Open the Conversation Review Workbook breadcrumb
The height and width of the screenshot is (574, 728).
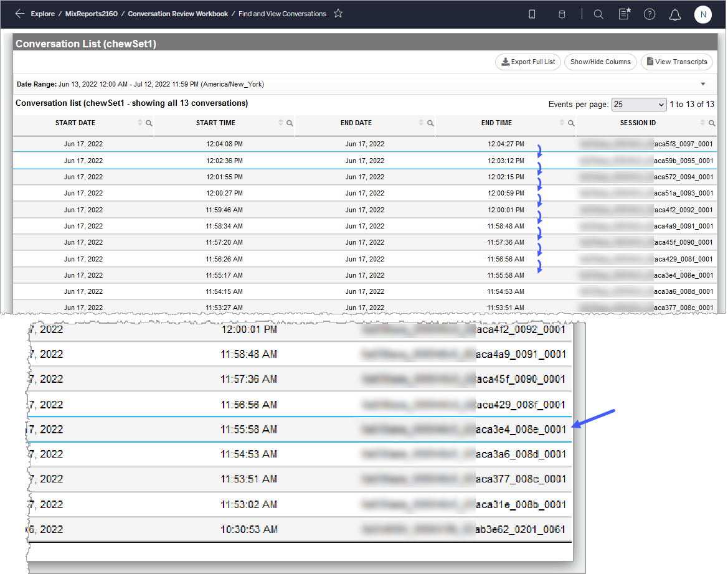(178, 14)
